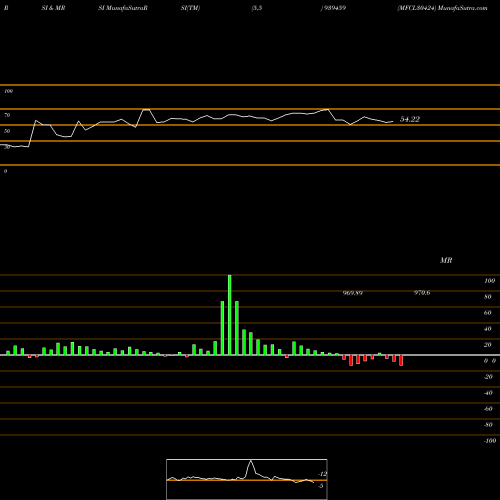This screenshot has height=500, width=500.
Task: Click the MR axis label 80
Action: 488,297
